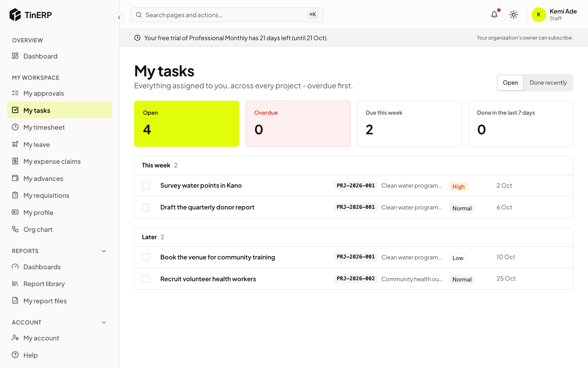The height and width of the screenshot is (368, 588).
Task: Click the Low priority badge
Action: click(458, 258)
